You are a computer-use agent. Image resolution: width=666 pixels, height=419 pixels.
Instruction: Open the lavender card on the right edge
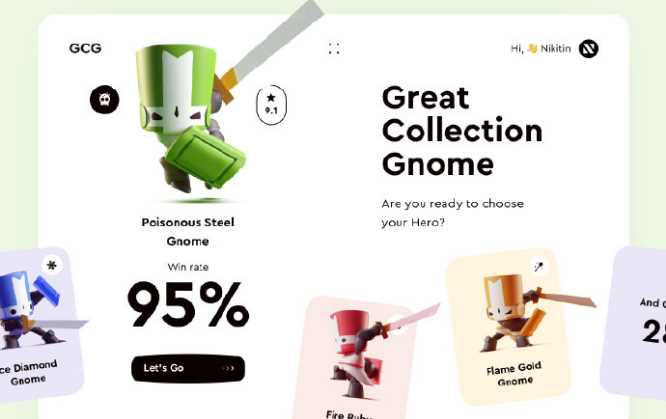[635, 323]
